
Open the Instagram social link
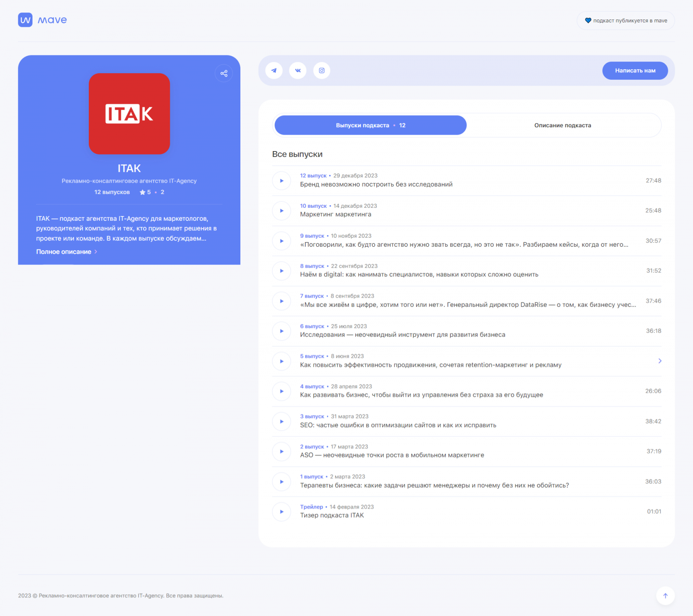tap(322, 71)
